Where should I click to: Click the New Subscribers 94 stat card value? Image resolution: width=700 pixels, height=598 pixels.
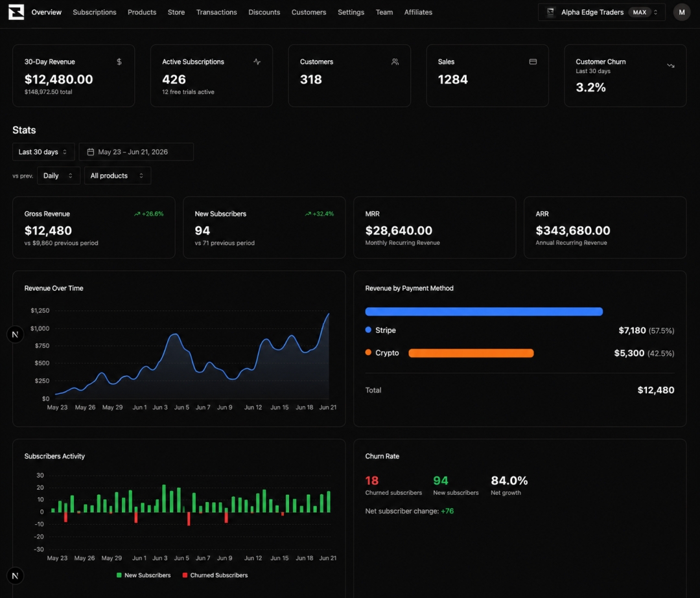pyautogui.click(x=202, y=231)
